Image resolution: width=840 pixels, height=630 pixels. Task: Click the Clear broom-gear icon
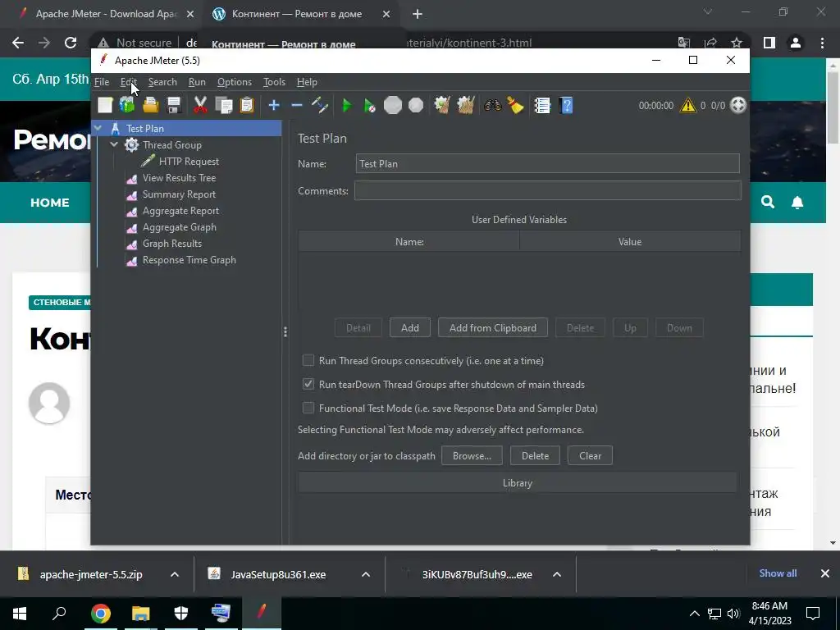[x=442, y=105]
